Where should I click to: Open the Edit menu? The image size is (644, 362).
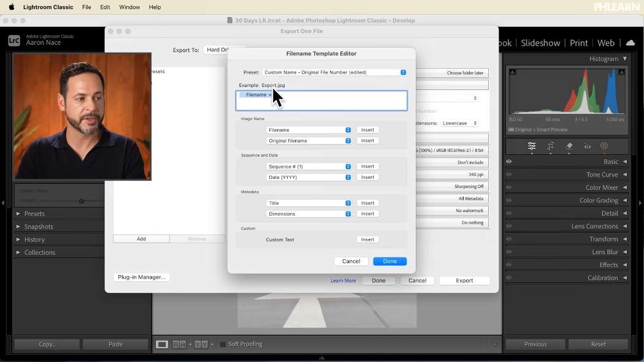tap(105, 7)
